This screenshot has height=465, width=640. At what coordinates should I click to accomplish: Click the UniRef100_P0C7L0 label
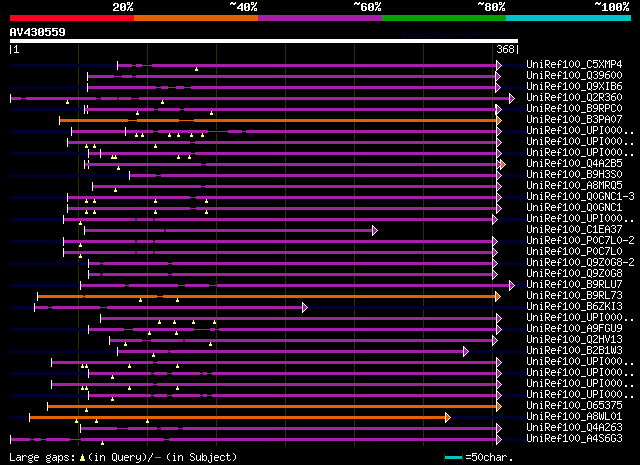click(574, 251)
